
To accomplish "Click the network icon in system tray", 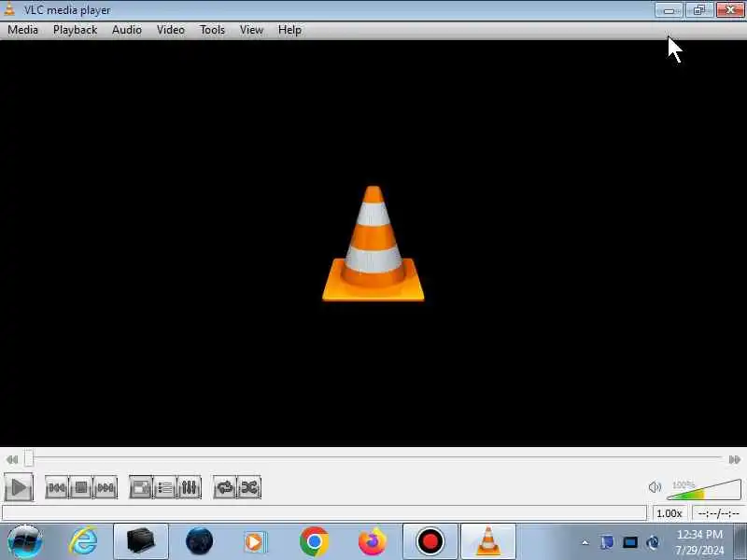I will tap(630, 542).
